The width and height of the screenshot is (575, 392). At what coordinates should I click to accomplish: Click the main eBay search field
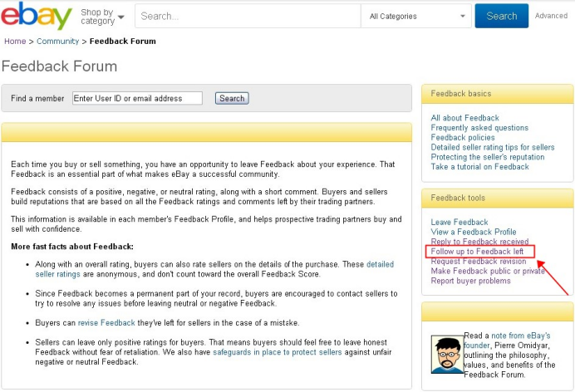(248, 16)
